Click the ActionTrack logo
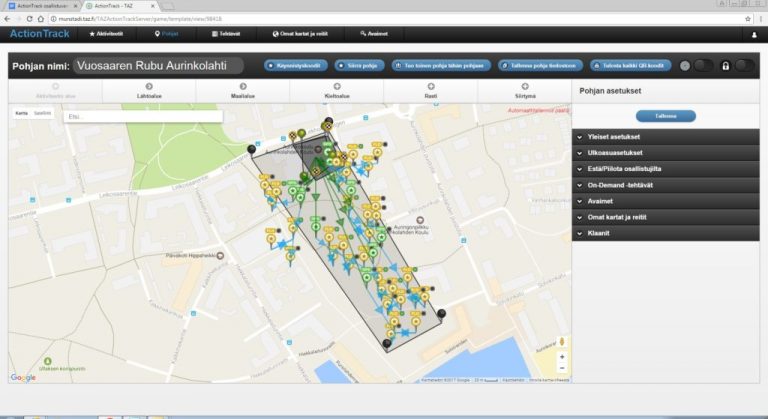The image size is (768, 419). 39,34
